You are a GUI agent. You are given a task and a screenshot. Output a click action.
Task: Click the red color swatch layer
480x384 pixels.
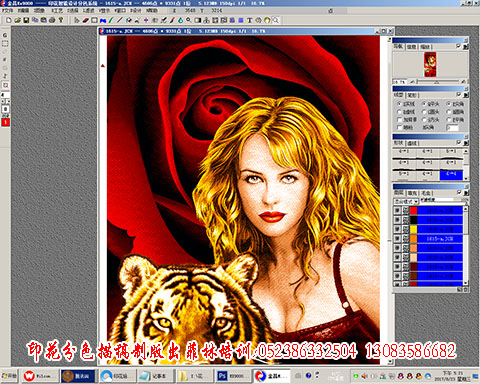413,210
